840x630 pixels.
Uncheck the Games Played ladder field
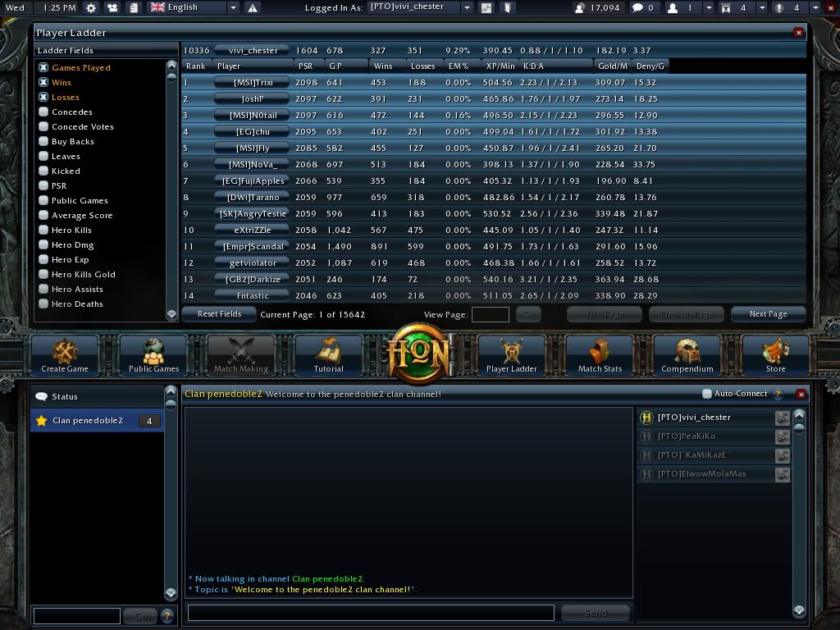click(x=44, y=68)
